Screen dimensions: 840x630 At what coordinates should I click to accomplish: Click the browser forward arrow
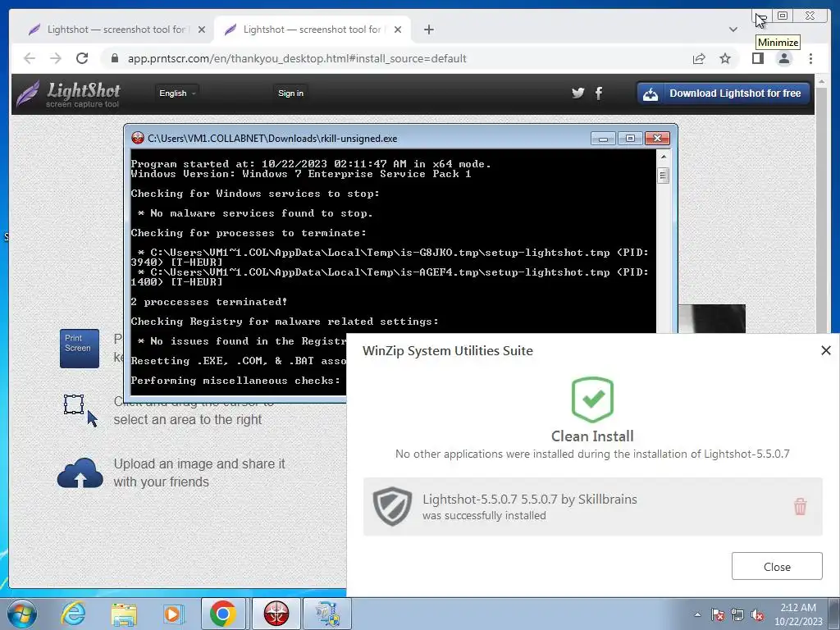pyautogui.click(x=56, y=58)
